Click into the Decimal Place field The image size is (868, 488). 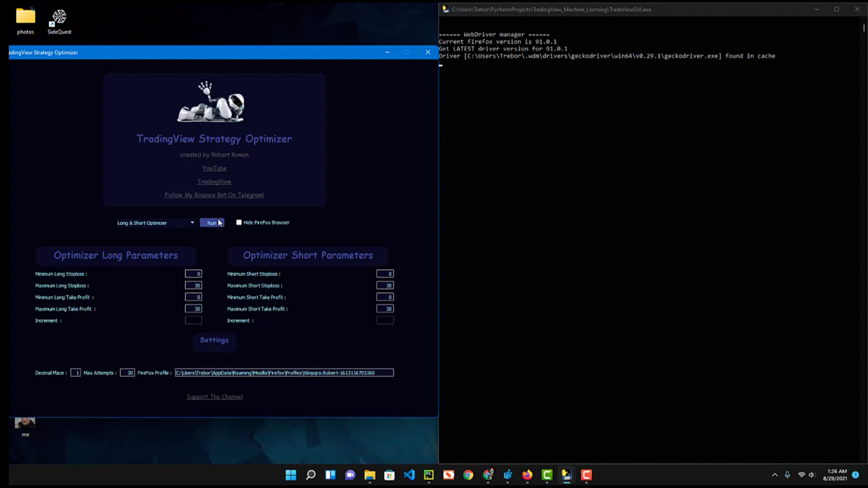76,372
